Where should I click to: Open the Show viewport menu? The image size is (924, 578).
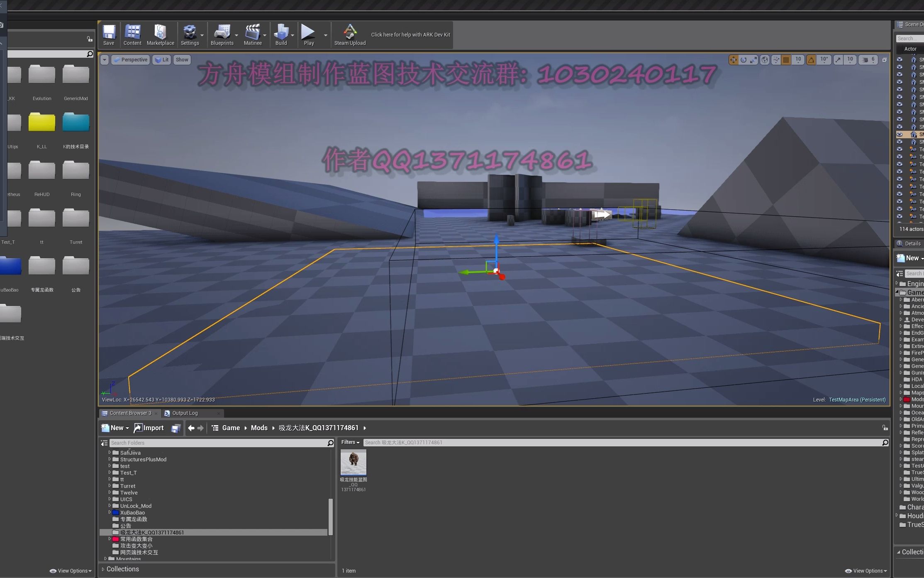[182, 60]
